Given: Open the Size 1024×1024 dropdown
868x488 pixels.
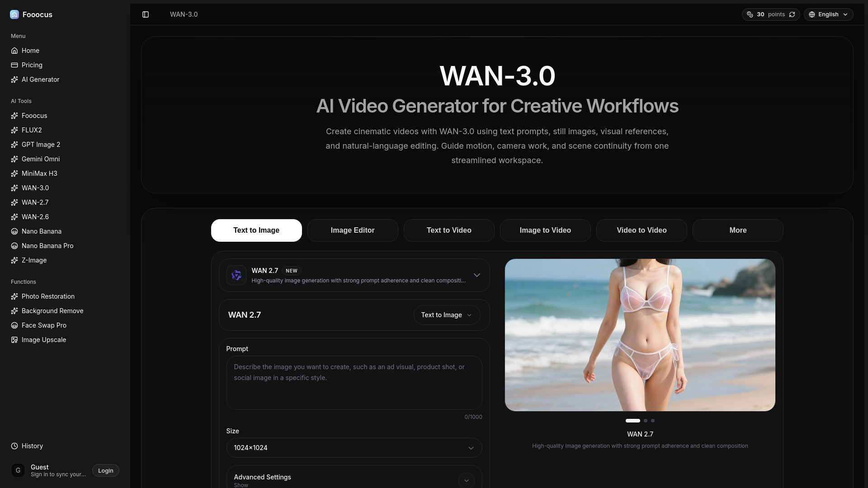Looking at the screenshot, I should [x=354, y=448].
